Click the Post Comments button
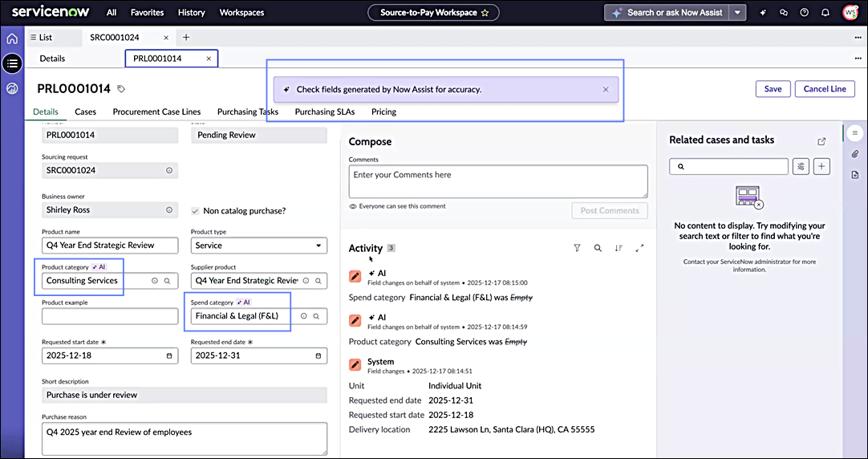The height and width of the screenshot is (459, 868). point(610,210)
